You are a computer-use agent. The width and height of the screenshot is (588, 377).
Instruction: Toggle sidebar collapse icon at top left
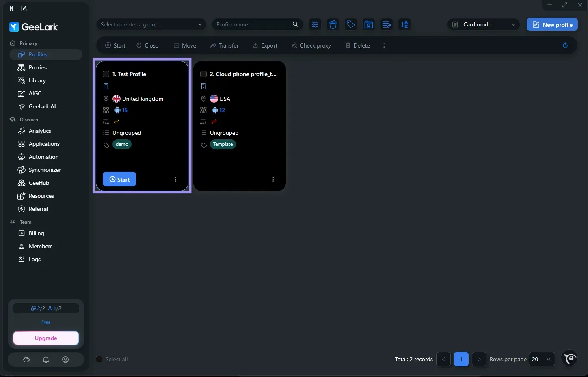[x=13, y=9]
